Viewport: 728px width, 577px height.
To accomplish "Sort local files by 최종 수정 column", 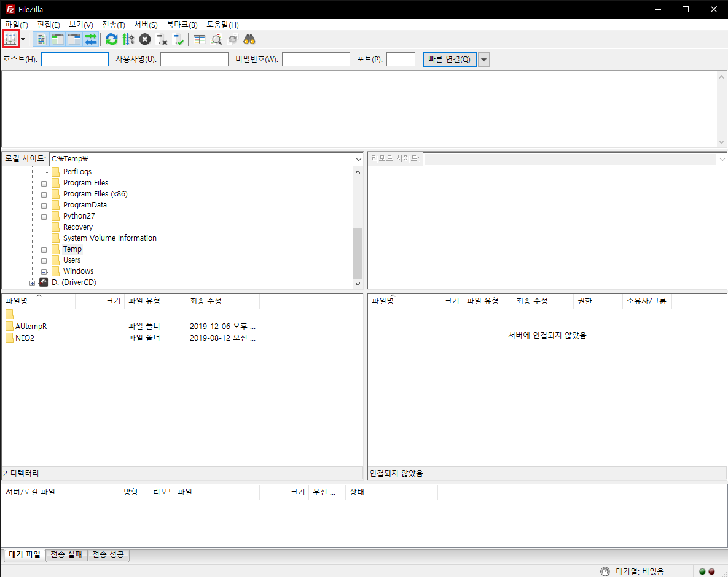I will 223,301.
